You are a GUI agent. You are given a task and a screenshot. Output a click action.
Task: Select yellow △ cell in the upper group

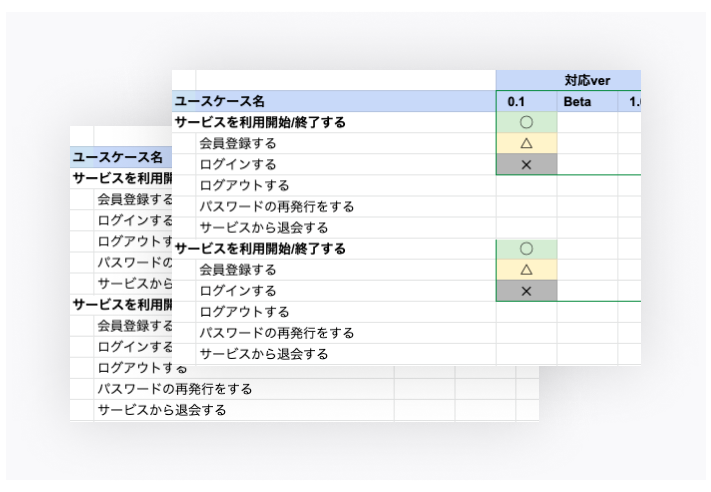[526, 143]
